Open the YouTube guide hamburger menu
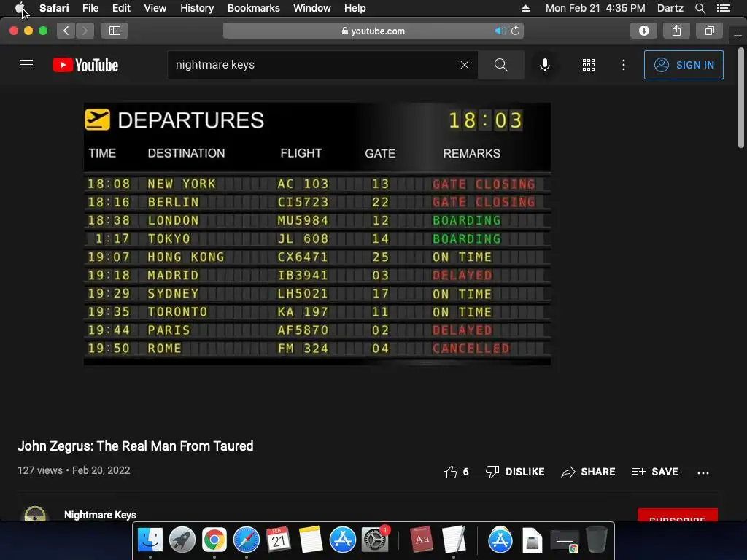747x560 pixels. tap(26, 65)
